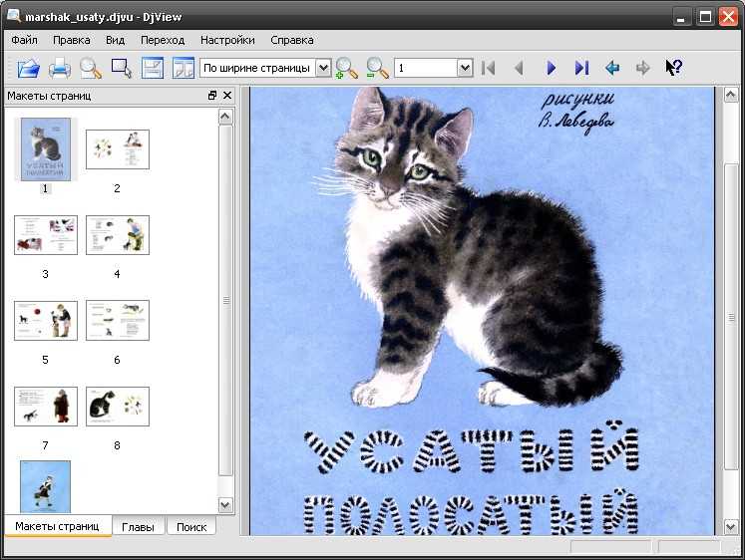745x560 pixels.
Task: Switch to the Главы tab
Action: (138, 527)
